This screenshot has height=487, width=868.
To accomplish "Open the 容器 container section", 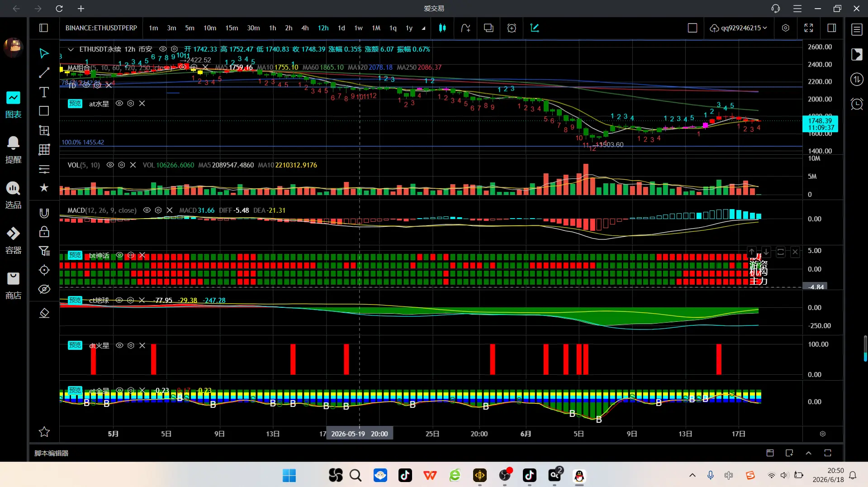I will (x=13, y=240).
